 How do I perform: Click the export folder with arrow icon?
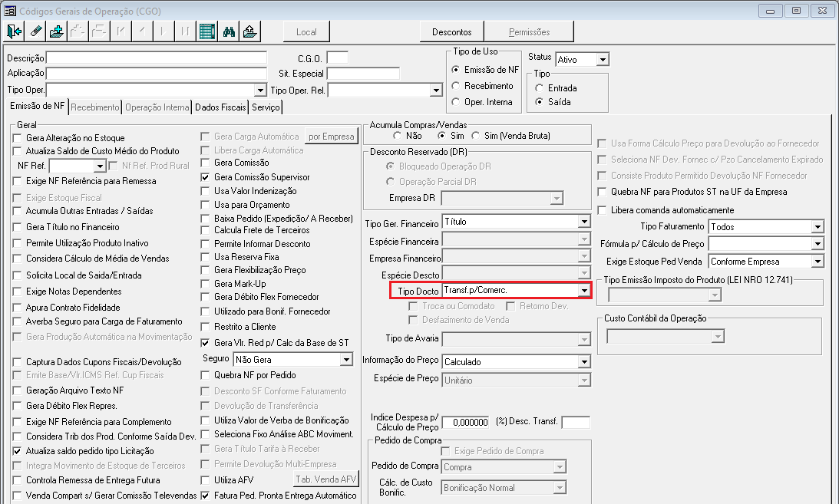[250, 32]
